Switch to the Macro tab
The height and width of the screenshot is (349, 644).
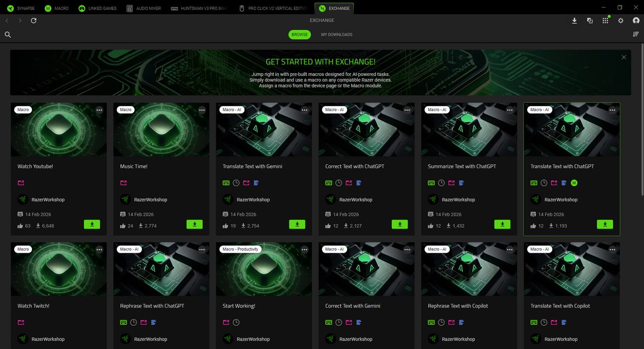point(57,8)
